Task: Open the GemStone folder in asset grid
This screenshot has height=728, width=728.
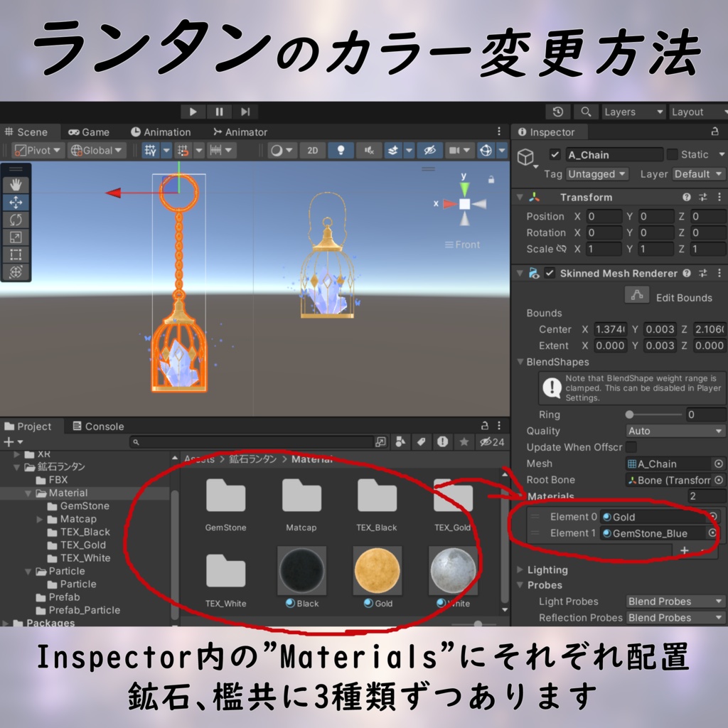Action: (x=225, y=496)
